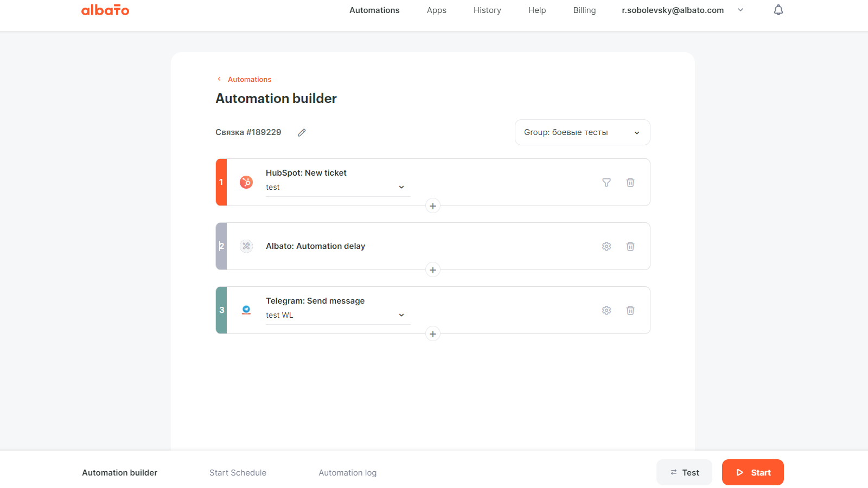
Task: Click the filter icon on HubSpot step
Action: pyautogui.click(x=607, y=183)
